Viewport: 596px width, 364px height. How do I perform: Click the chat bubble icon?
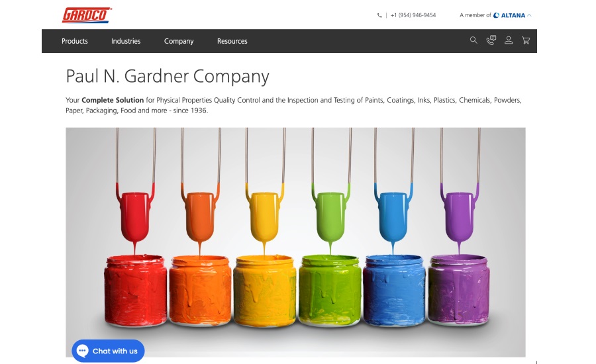(83, 351)
